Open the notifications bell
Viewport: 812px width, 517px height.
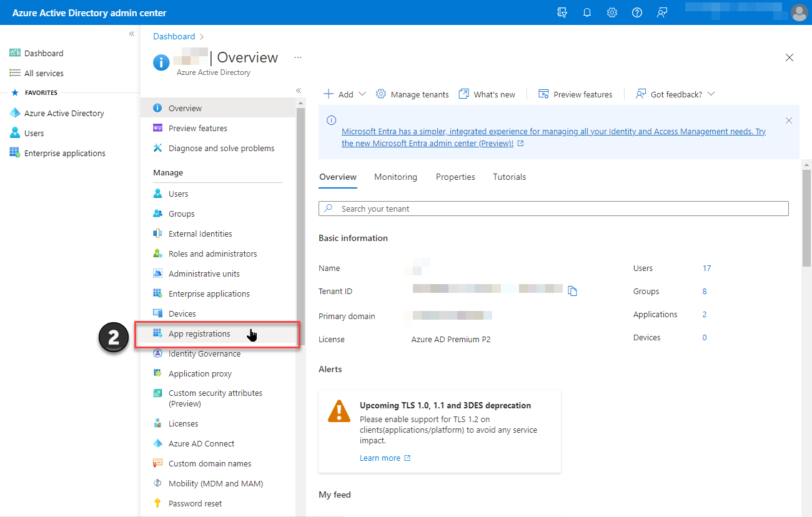click(587, 12)
